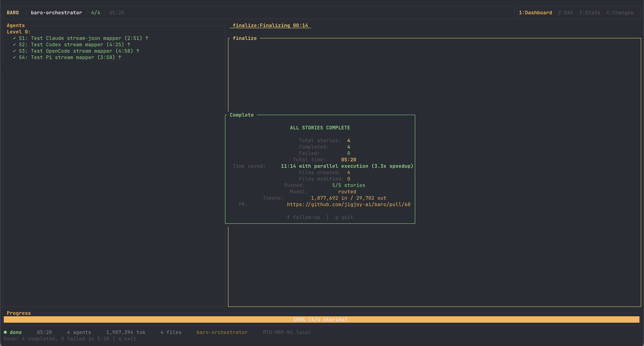The height and width of the screenshot is (346, 644).
Task: Click the Level 0: heading
Action: pyautogui.click(x=18, y=32)
